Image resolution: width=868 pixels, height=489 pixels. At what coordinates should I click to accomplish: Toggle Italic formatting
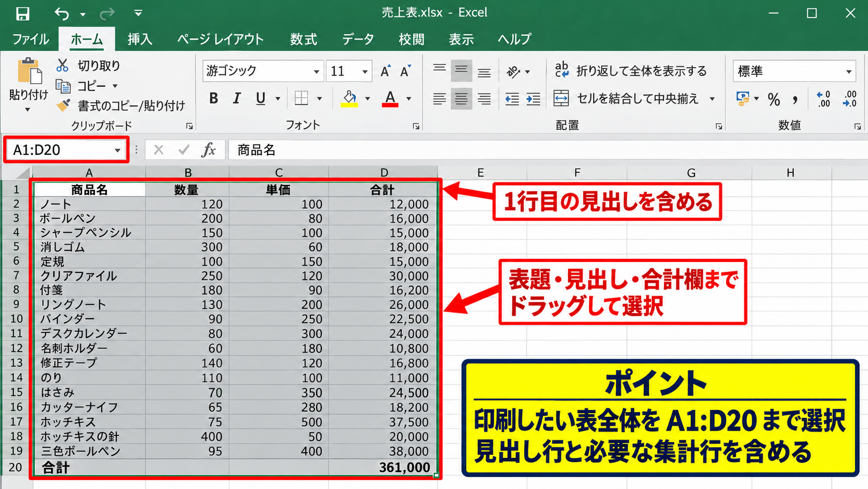pyautogui.click(x=237, y=98)
